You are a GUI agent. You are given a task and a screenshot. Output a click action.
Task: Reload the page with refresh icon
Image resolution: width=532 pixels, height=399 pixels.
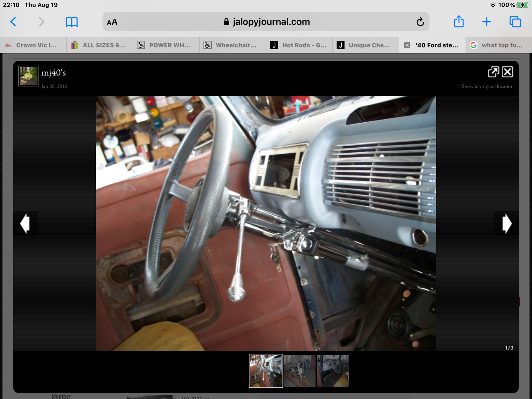click(x=420, y=22)
